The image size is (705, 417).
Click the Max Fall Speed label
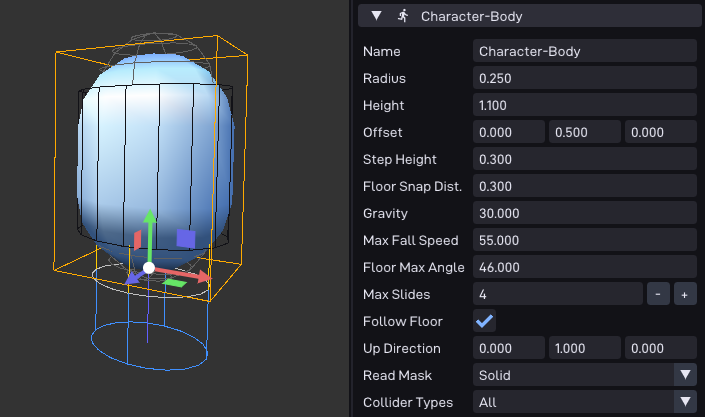pyautogui.click(x=411, y=240)
